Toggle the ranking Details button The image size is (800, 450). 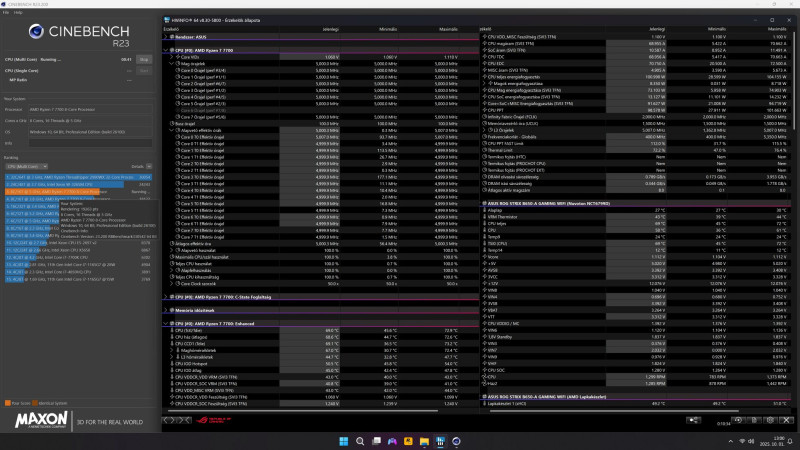[x=148, y=166]
